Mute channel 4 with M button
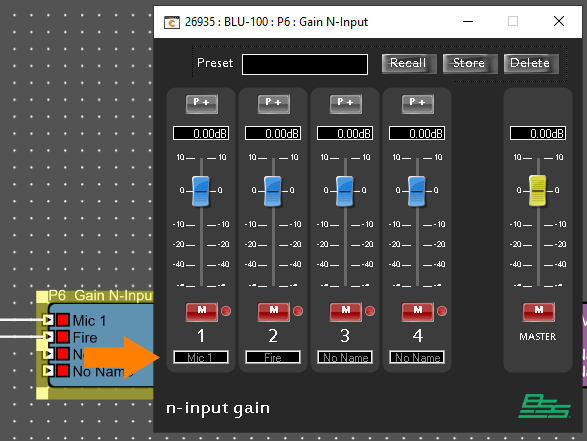587x441 pixels. click(417, 311)
